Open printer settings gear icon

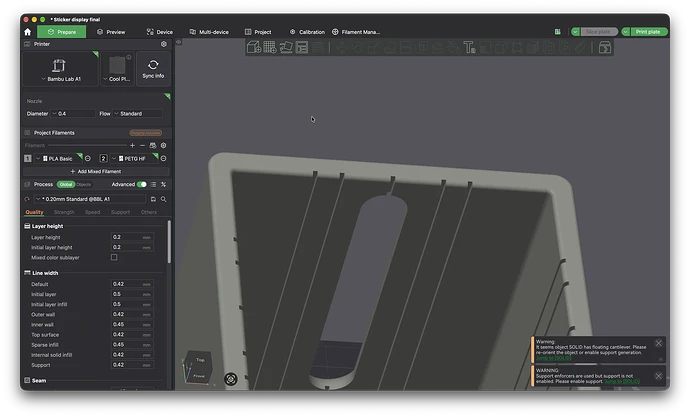tap(164, 44)
